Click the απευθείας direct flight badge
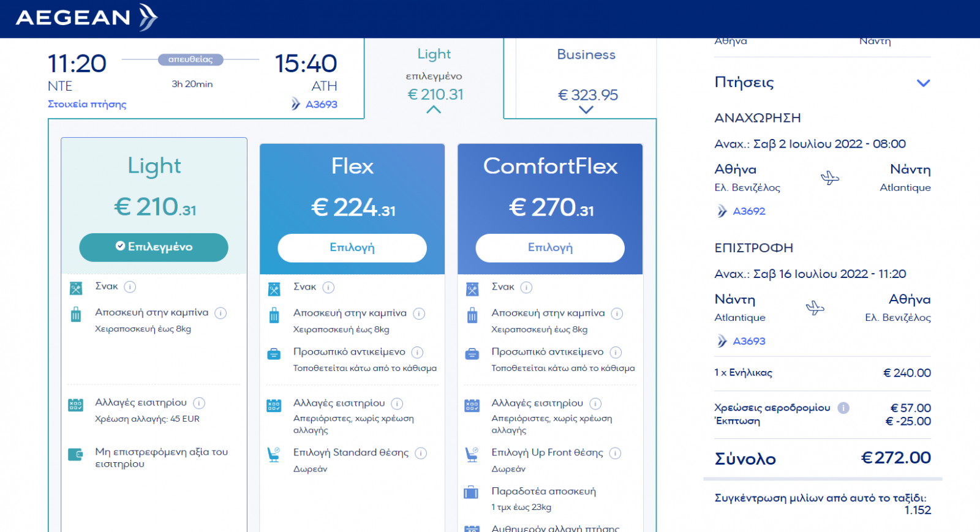This screenshot has width=980, height=532. [x=190, y=59]
